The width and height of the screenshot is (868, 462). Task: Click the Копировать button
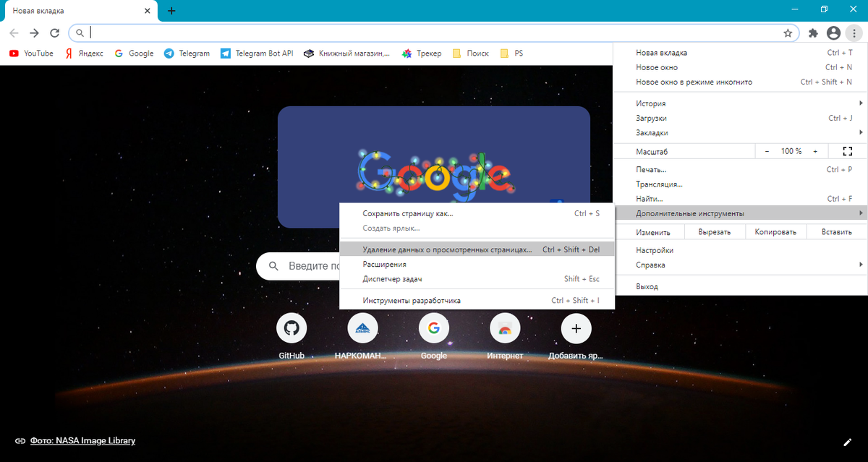point(775,232)
